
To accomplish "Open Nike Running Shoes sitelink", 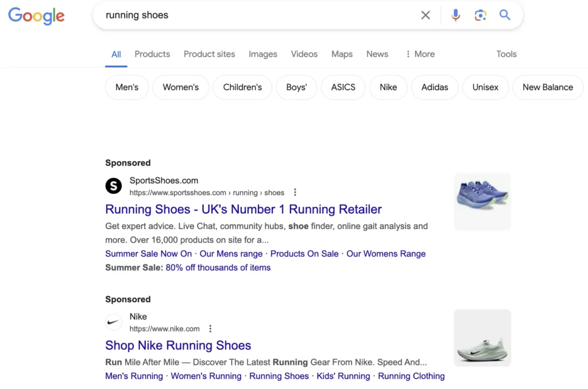I will [x=279, y=376].
